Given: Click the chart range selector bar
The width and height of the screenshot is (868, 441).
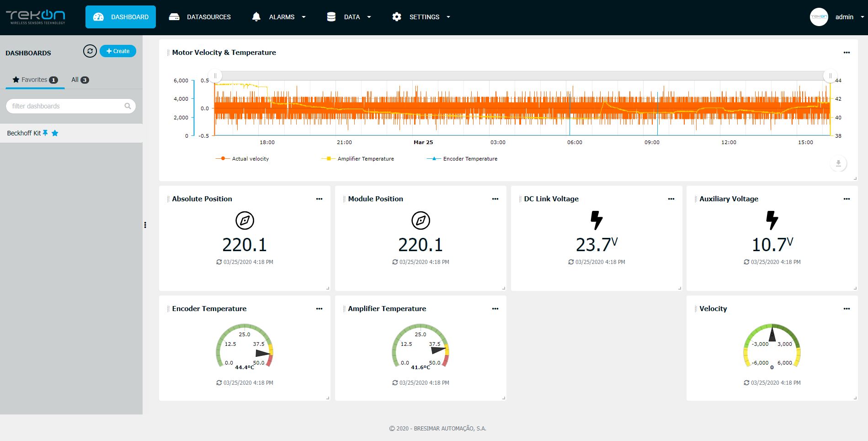Looking at the screenshot, I should (522, 75).
